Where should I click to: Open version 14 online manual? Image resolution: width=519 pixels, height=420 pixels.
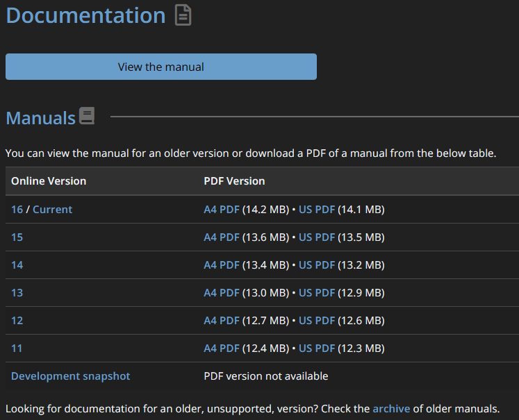(x=17, y=264)
